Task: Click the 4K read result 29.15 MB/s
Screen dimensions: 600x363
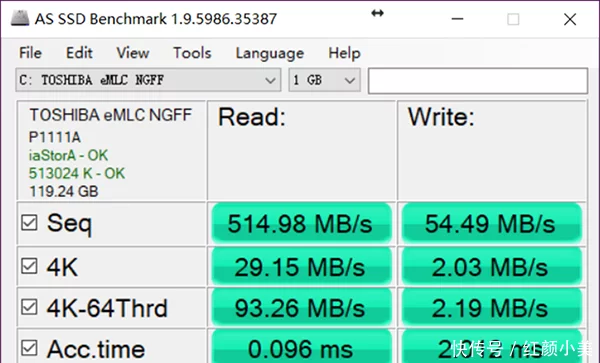Action: 301,267
